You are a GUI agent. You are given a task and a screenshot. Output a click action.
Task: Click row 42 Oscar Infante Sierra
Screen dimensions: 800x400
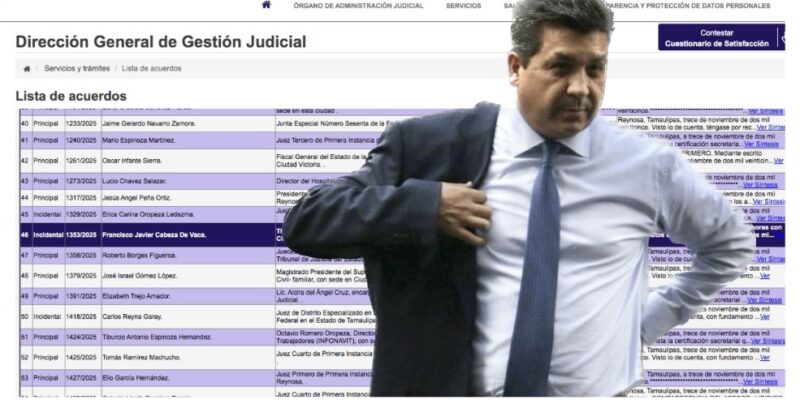pos(402,161)
